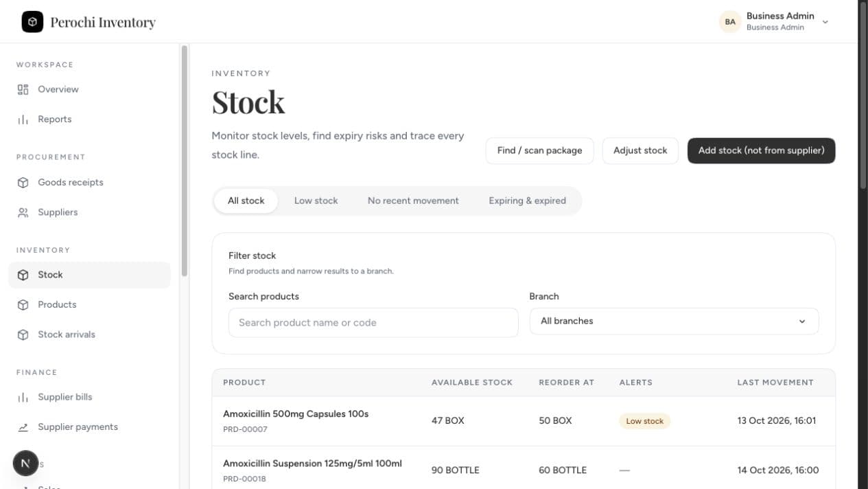
Task: Click the Reports bar chart icon
Action: click(x=23, y=120)
